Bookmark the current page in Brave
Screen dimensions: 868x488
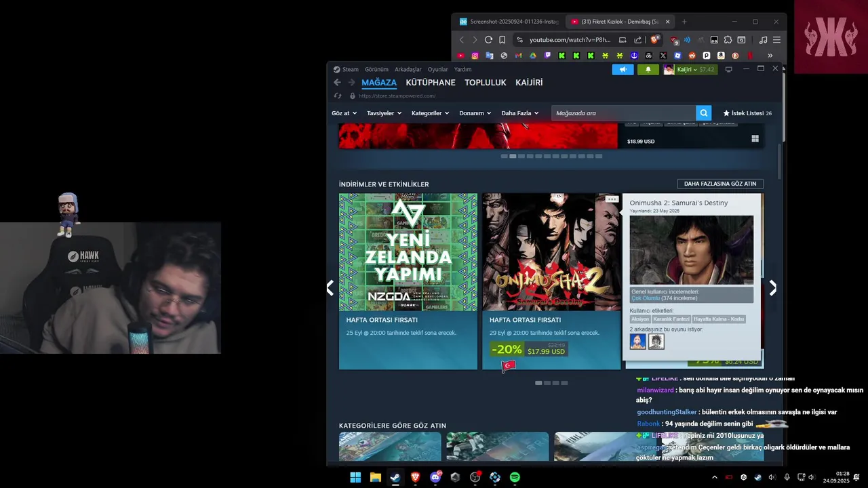[502, 40]
